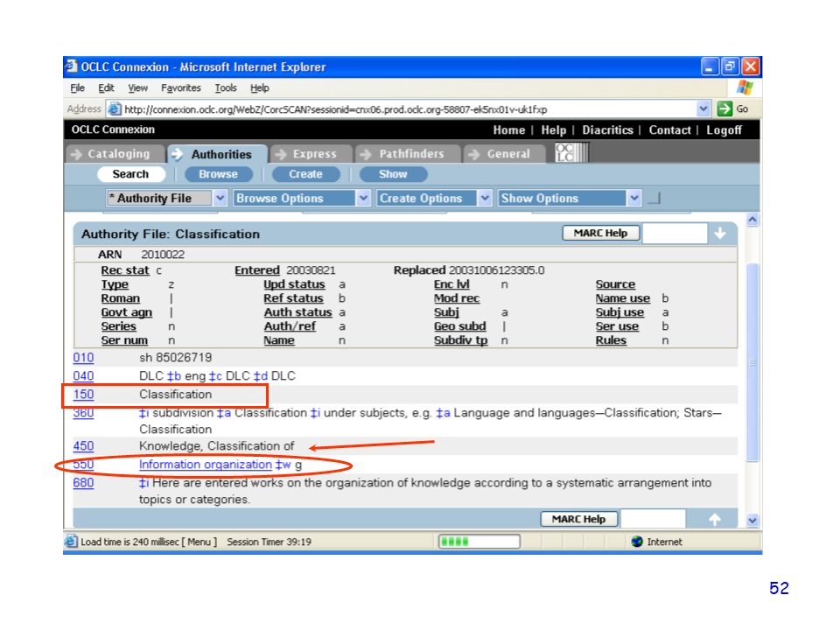Image resolution: width=840 pixels, height=630 pixels.
Task: Click the Auth status fixed field label
Action: click(297, 312)
